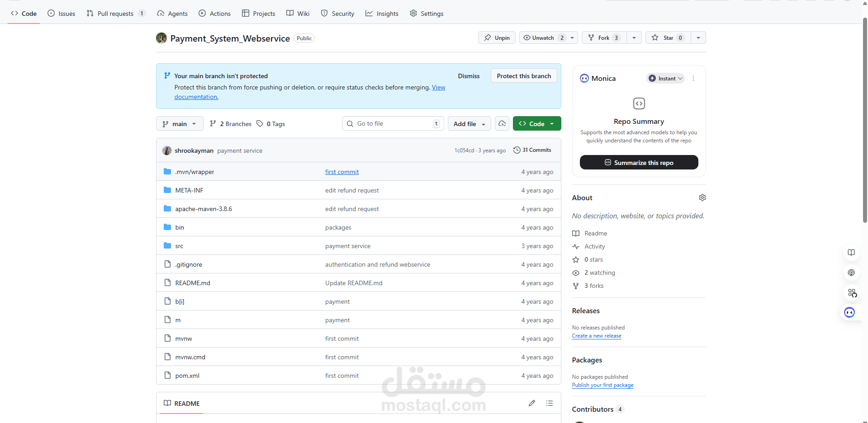
Task: Open the .mvn/wrapper folder
Action: 194,172
